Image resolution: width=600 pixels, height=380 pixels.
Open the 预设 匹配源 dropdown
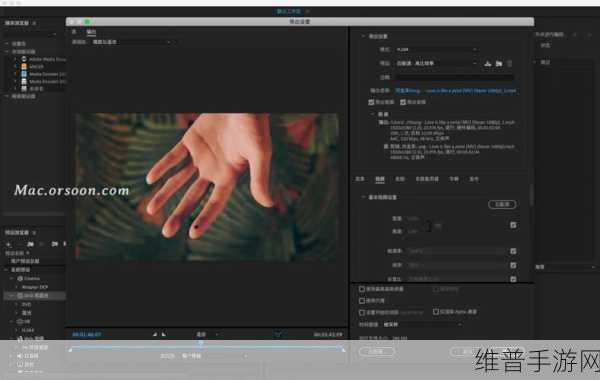pyautogui.click(x=436, y=63)
